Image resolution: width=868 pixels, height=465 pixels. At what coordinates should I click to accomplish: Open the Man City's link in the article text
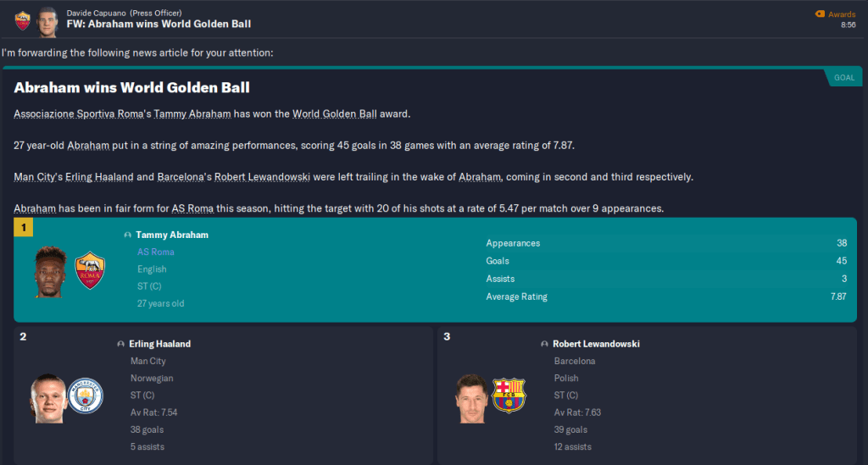37,177
